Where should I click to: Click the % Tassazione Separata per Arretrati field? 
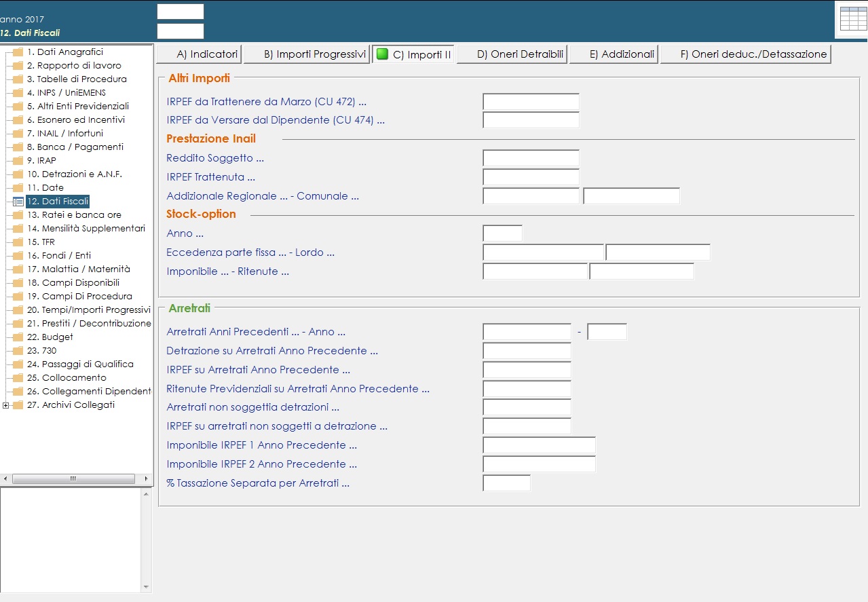(x=506, y=483)
